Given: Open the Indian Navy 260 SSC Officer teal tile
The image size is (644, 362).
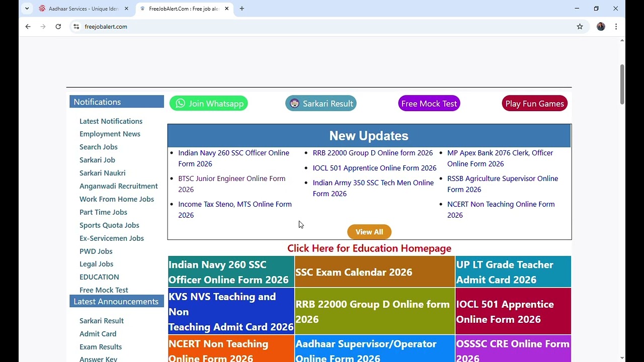Looking at the screenshot, I should (231, 272).
